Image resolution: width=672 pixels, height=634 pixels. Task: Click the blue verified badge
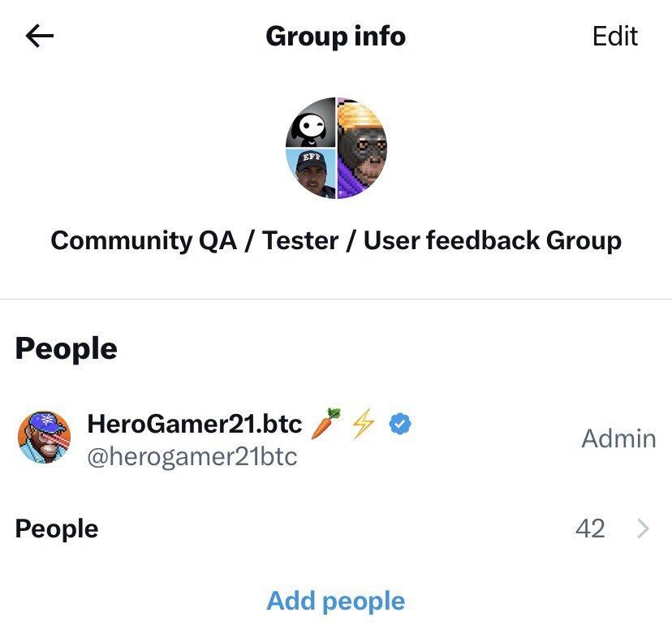coord(400,424)
